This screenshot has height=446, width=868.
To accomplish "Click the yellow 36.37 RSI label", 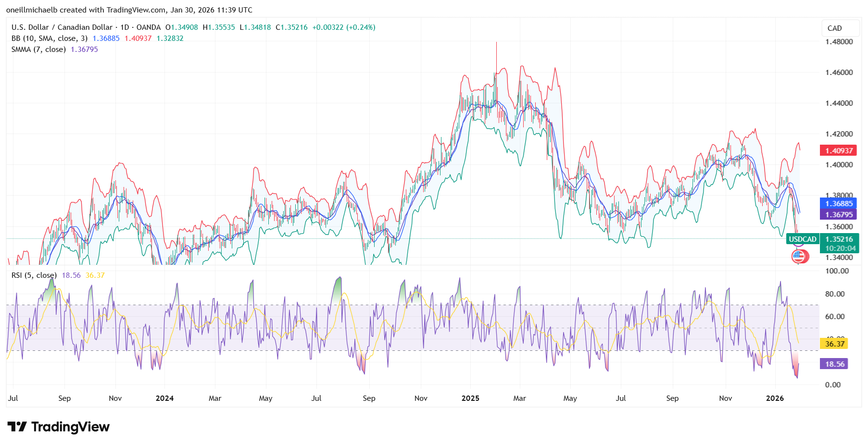I will click(x=834, y=344).
